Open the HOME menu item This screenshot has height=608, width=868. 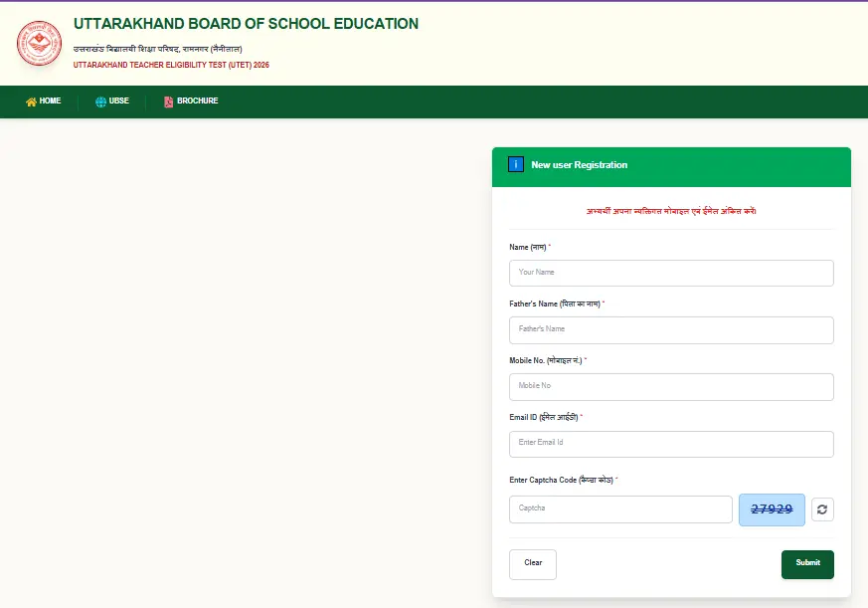coord(43,101)
